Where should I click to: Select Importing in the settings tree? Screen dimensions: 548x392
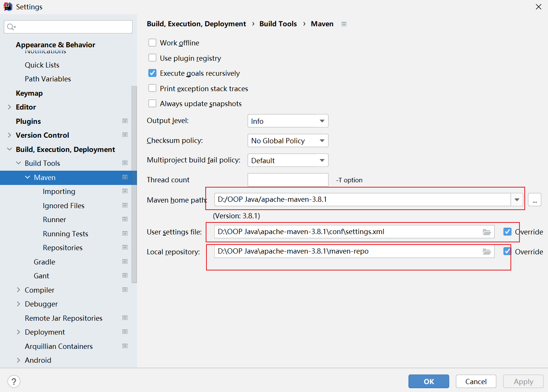tap(59, 191)
